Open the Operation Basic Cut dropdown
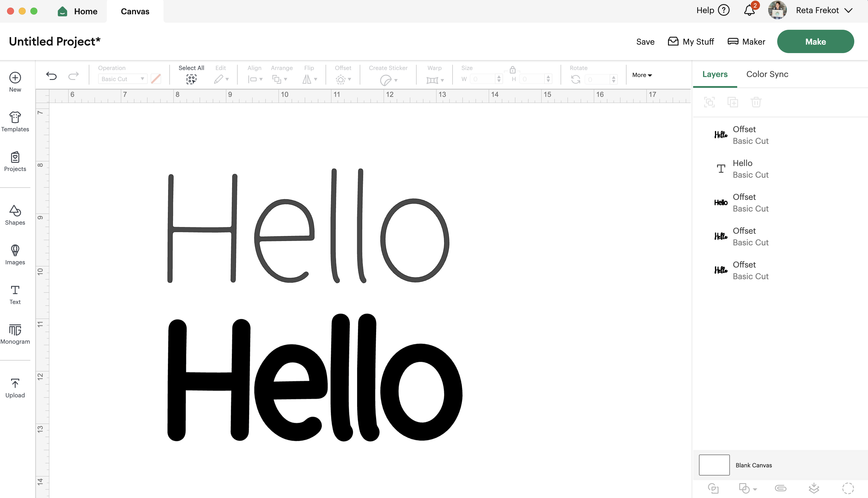Viewport: 868px width, 498px height. pos(123,79)
